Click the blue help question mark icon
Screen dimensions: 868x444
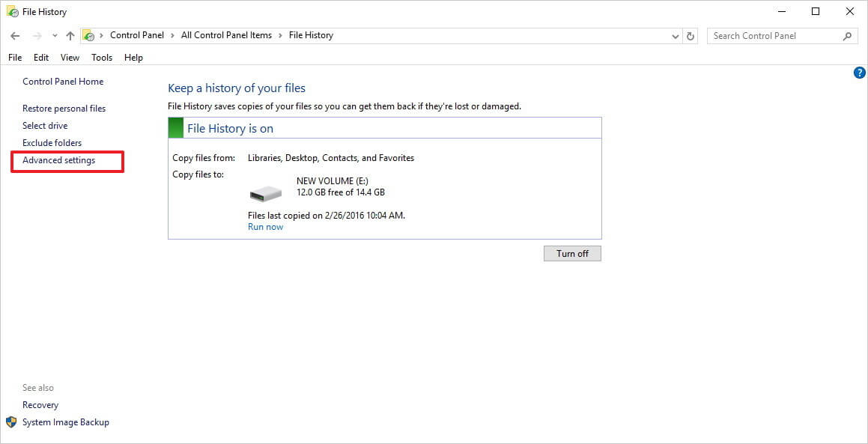point(859,73)
